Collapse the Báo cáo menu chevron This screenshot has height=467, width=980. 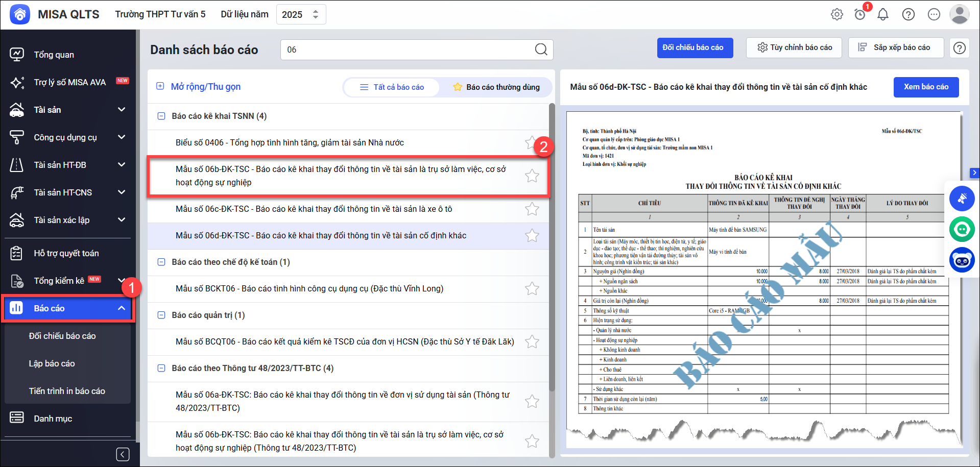(122, 308)
